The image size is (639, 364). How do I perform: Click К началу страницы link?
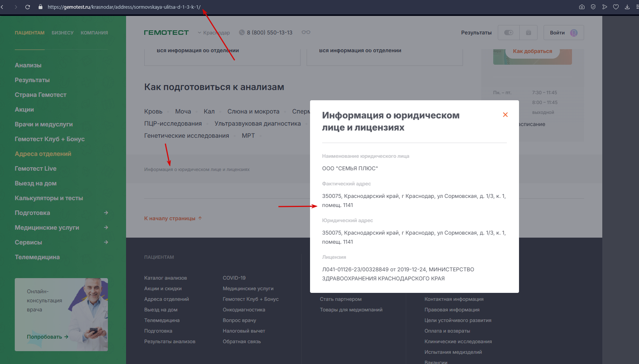pyautogui.click(x=173, y=218)
